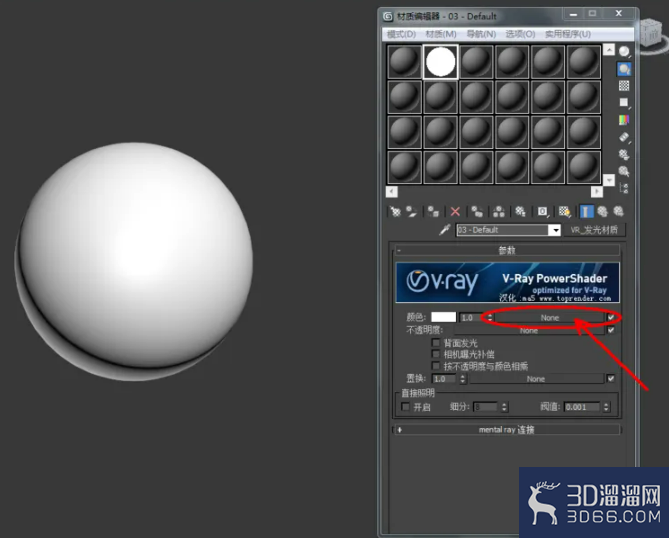Click the 细分 spinner arrows

504,407
